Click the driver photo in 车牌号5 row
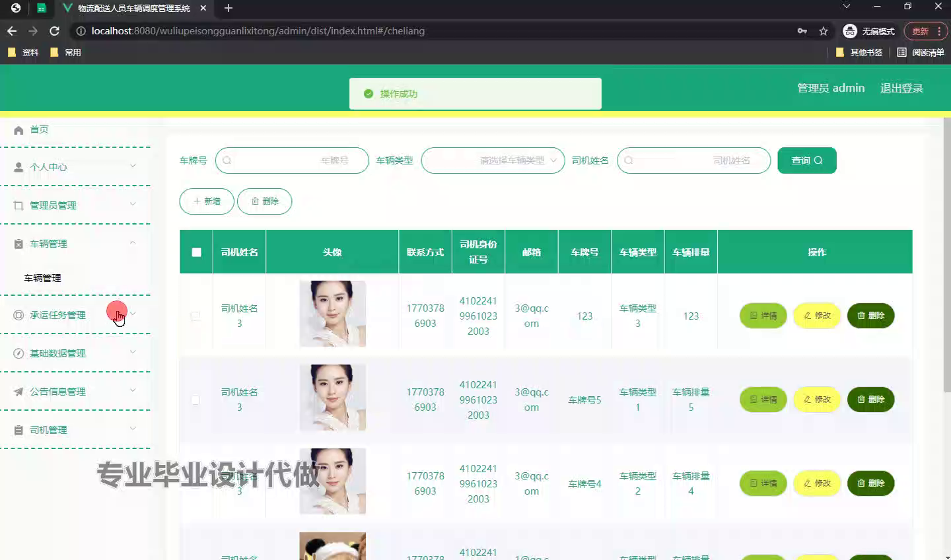This screenshot has width=951, height=560. [332, 398]
